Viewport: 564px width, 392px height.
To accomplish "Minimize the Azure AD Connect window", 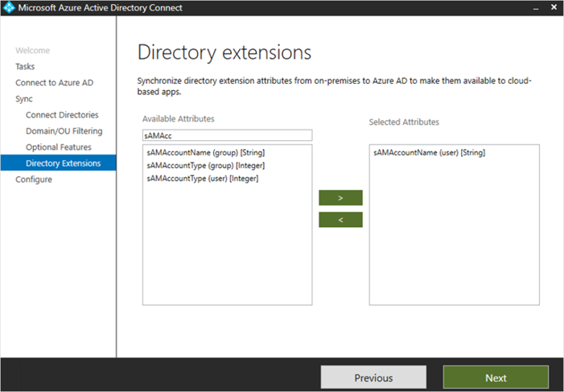I will pos(536,8).
